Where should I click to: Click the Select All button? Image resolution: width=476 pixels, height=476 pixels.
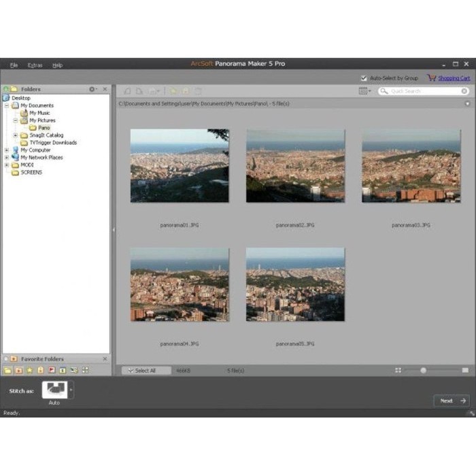pos(146,371)
